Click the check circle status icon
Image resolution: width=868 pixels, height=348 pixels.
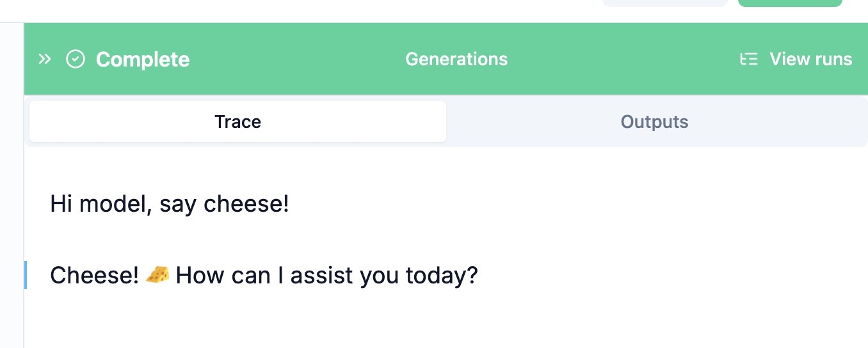pos(76,59)
